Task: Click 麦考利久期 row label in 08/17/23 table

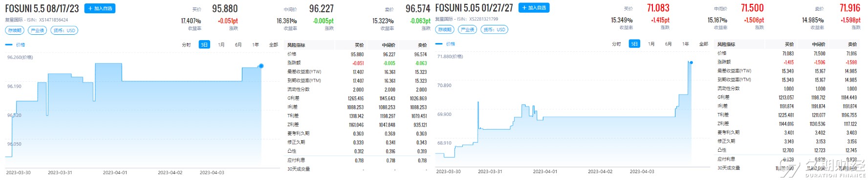Action: point(298,134)
